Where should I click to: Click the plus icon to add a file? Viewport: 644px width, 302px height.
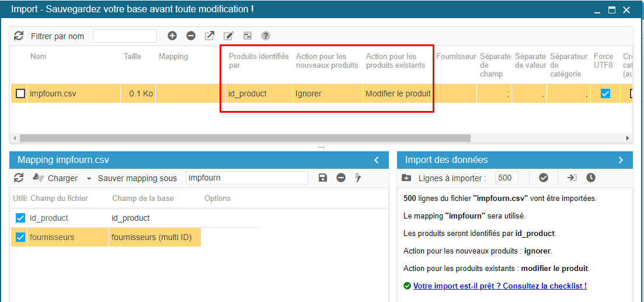tap(172, 36)
